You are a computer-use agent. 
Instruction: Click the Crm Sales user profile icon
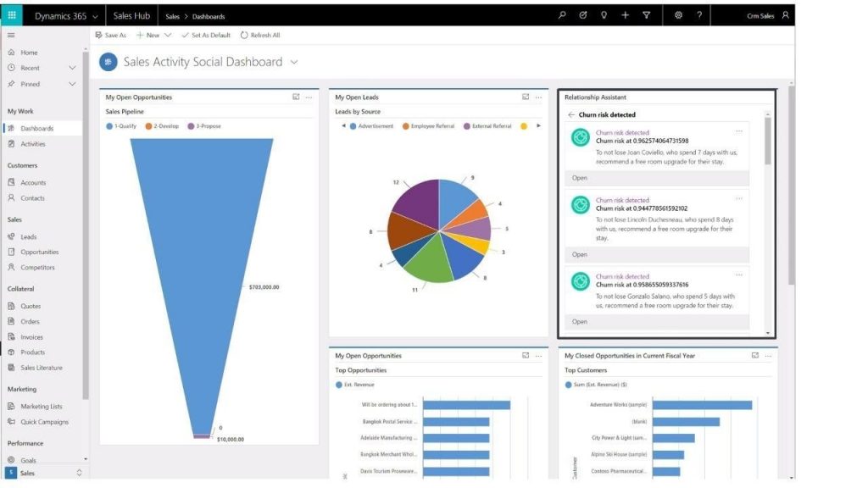point(785,15)
